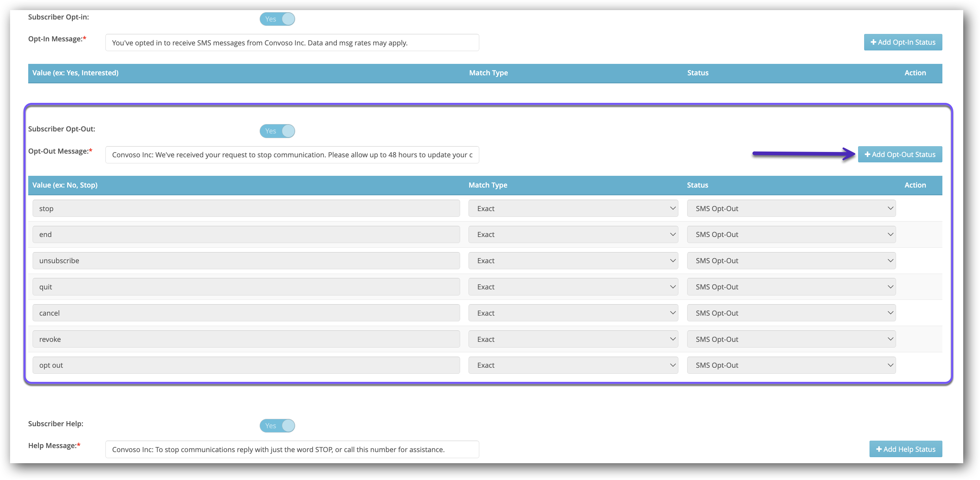This screenshot has height=480, width=980.
Task: Click inside the Opt-Out Message field
Action: tap(292, 155)
